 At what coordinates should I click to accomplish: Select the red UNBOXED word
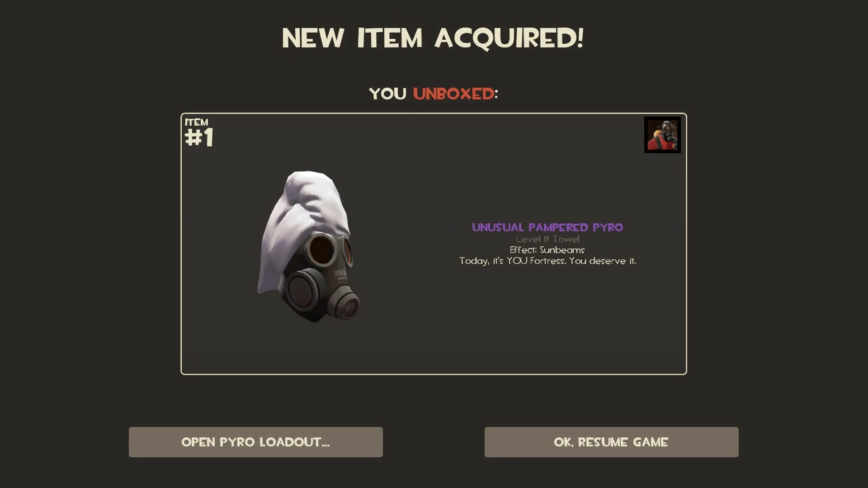(x=453, y=94)
